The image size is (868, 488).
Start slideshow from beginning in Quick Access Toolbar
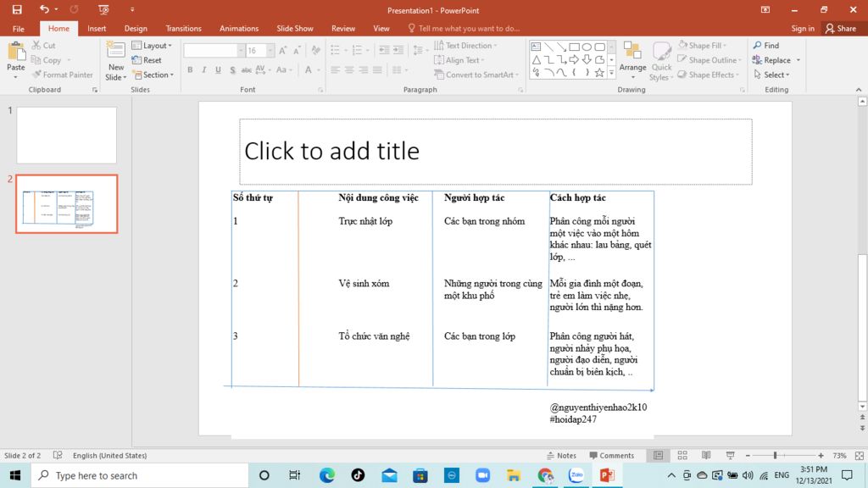point(103,9)
